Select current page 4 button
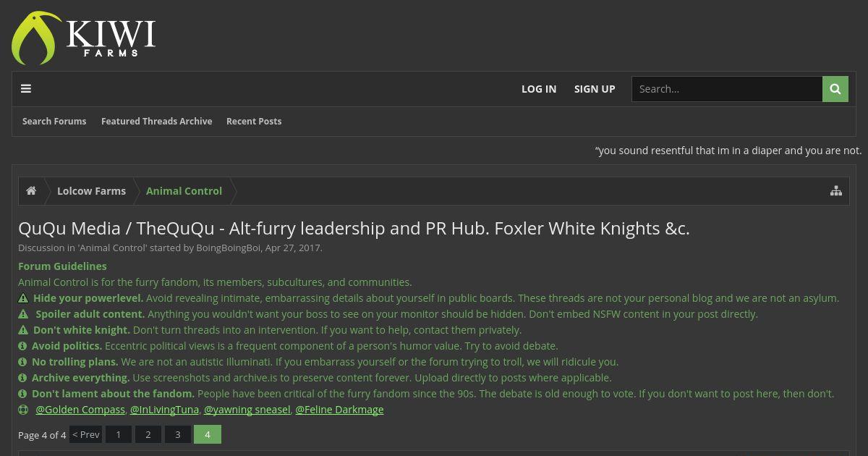The width and height of the screenshot is (868, 456). [x=208, y=434]
